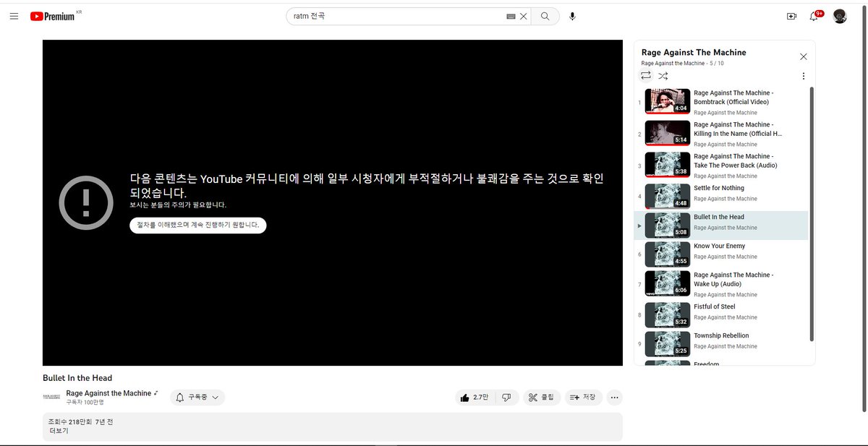Open the on-screen keyboard icon in search
The width and height of the screenshot is (868, 446).
(511, 16)
